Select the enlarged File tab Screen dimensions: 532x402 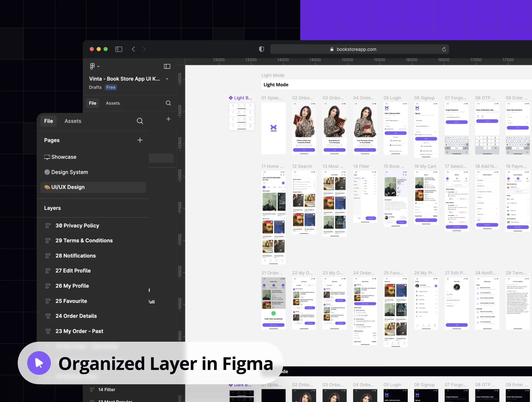(48, 121)
